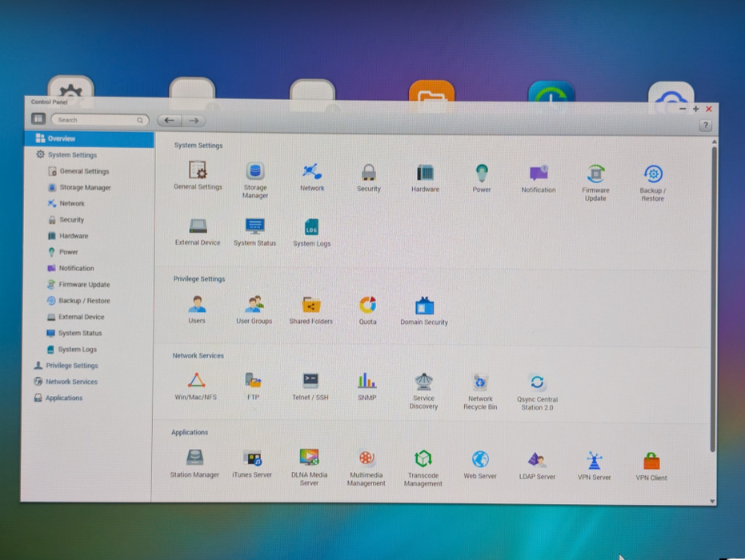The image size is (745, 560).
Task: Select Backup / Restore in sidebar
Action: tap(83, 301)
